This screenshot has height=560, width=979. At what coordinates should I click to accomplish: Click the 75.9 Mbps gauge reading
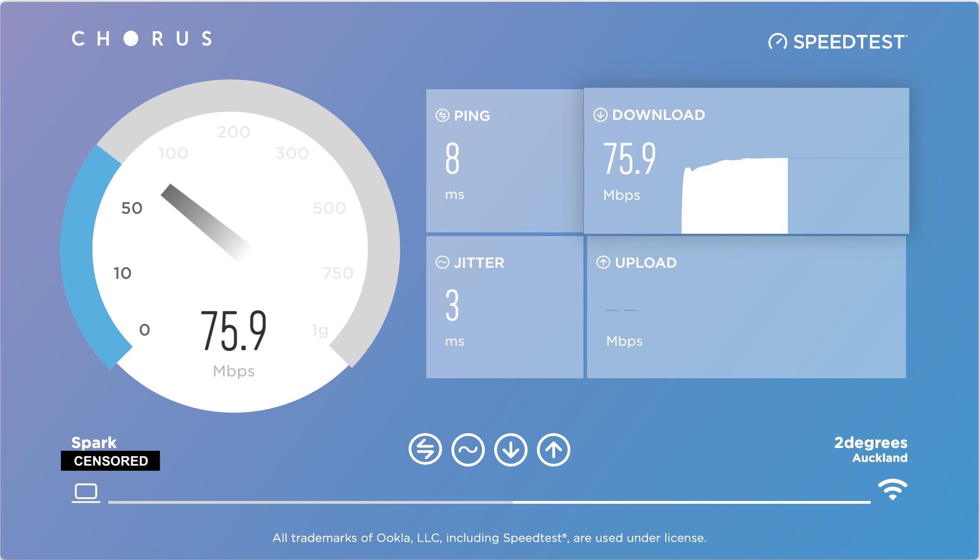[x=233, y=331]
